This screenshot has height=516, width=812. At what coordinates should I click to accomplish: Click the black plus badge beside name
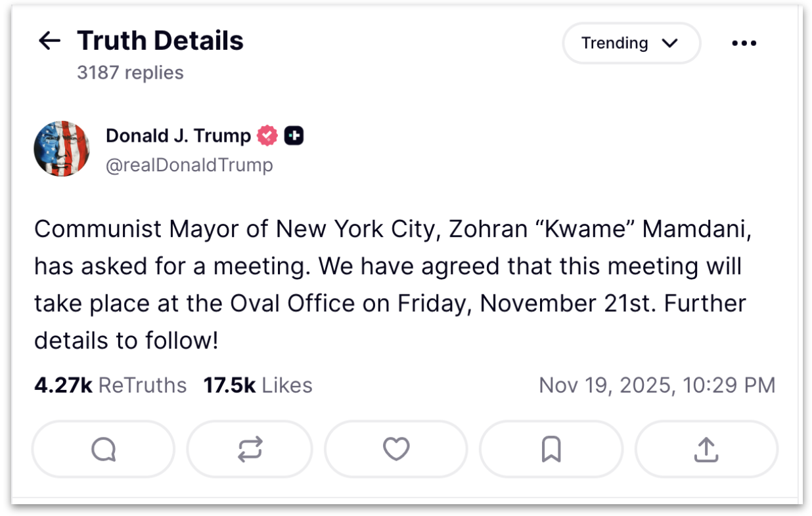point(294,136)
